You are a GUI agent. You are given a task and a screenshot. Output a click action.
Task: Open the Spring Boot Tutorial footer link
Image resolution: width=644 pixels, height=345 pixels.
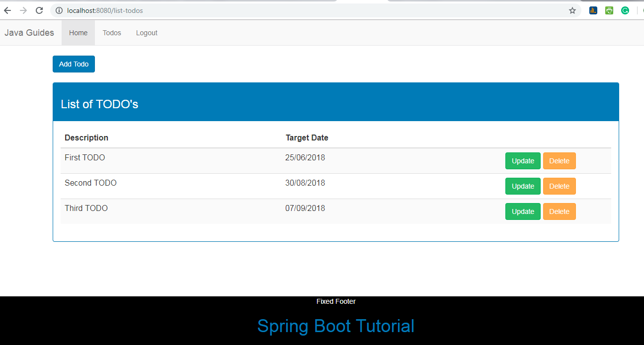tap(336, 326)
